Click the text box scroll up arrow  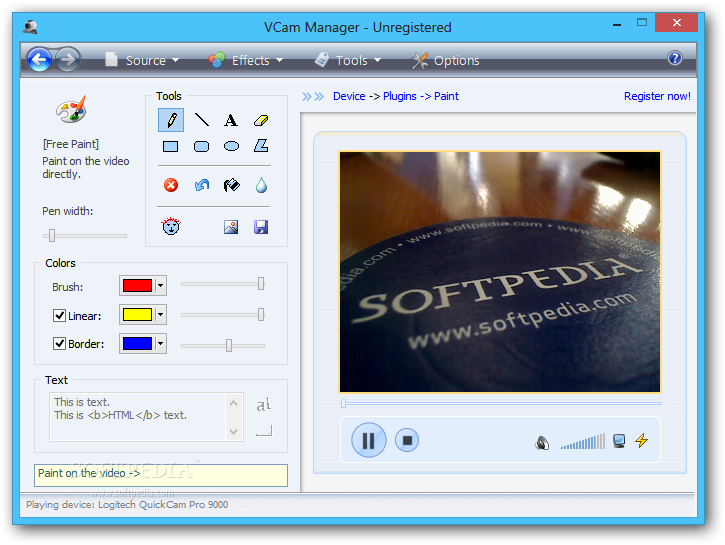(233, 404)
